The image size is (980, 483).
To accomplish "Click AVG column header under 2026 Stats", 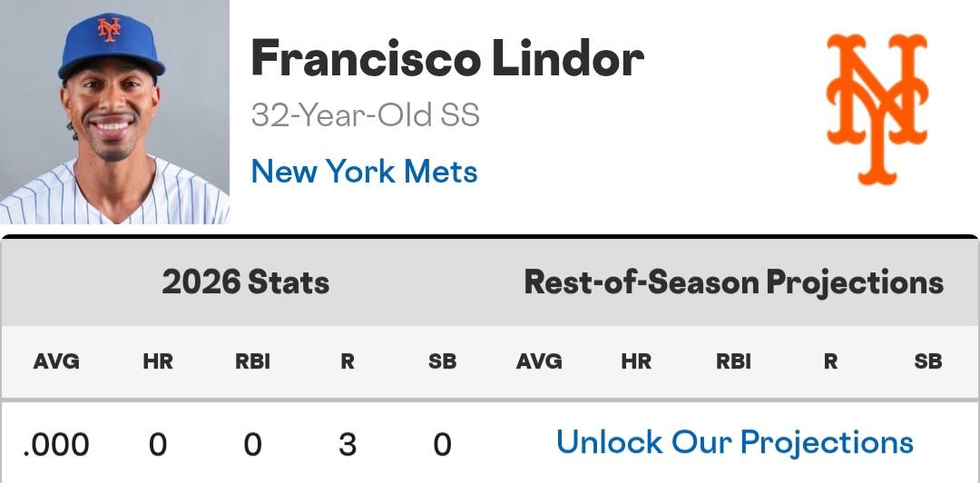I will coord(56,361).
